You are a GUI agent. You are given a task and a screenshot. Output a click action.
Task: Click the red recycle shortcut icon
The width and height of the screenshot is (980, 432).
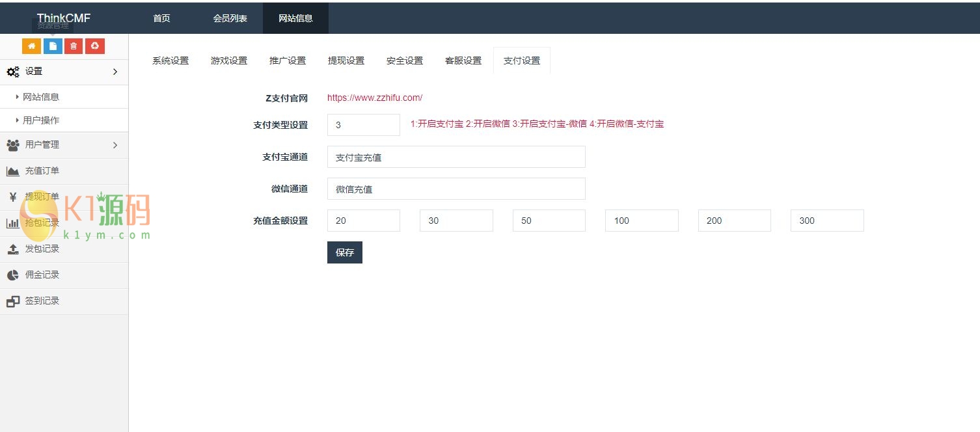click(95, 46)
